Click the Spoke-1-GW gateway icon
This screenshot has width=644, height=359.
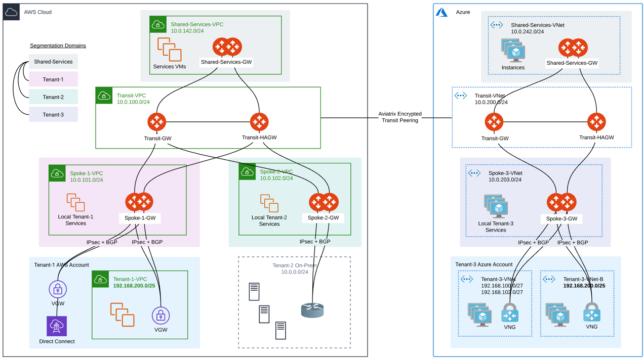click(x=139, y=202)
